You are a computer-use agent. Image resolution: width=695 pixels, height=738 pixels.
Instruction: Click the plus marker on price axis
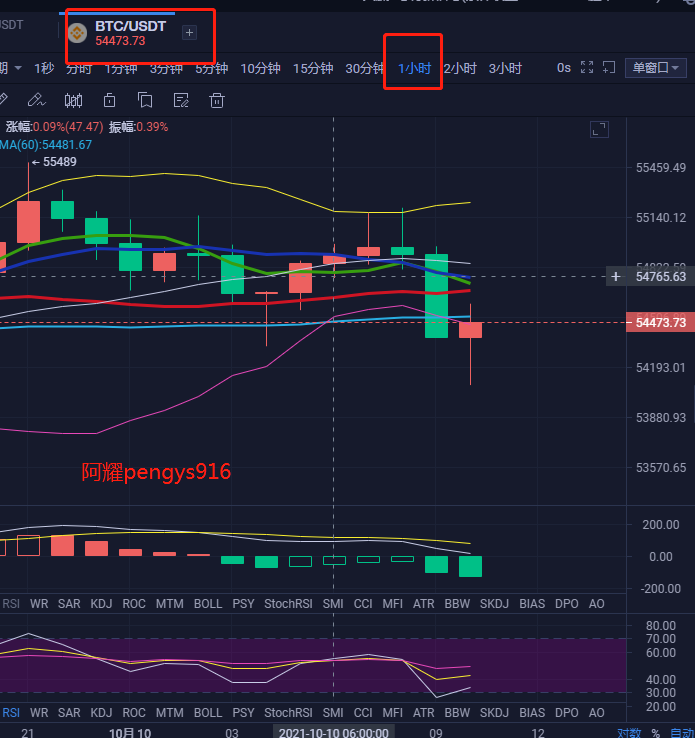click(x=616, y=276)
